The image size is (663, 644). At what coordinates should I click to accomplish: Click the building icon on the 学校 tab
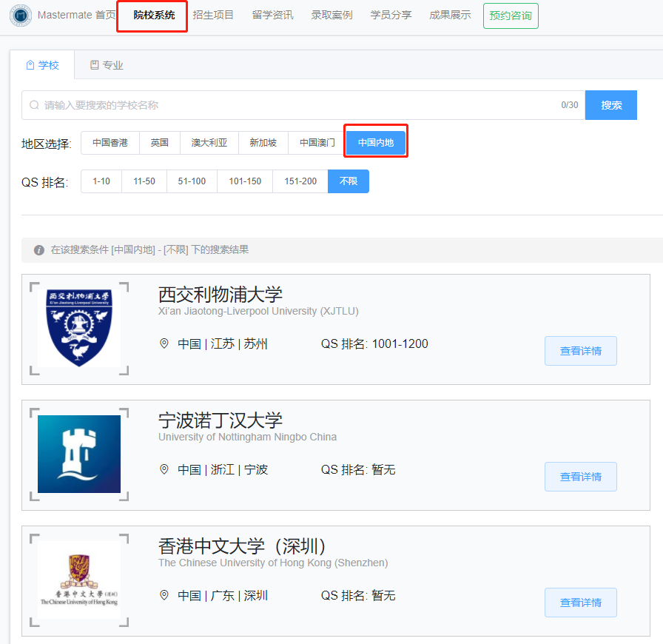click(29, 64)
